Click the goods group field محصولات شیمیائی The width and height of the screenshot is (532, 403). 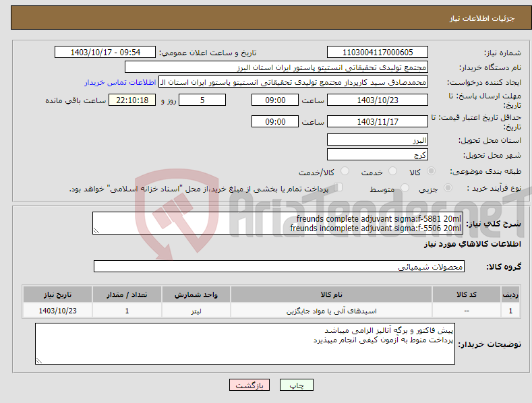point(279,267)
